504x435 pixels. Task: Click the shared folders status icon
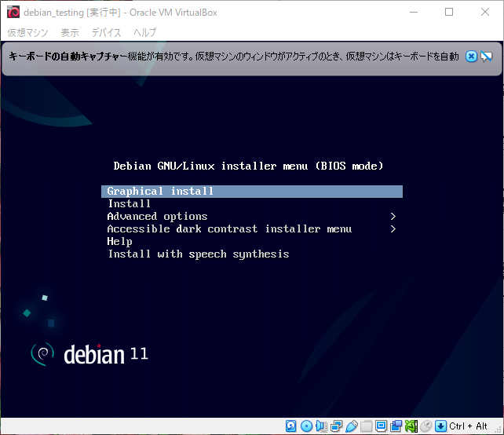coord(366,426)
